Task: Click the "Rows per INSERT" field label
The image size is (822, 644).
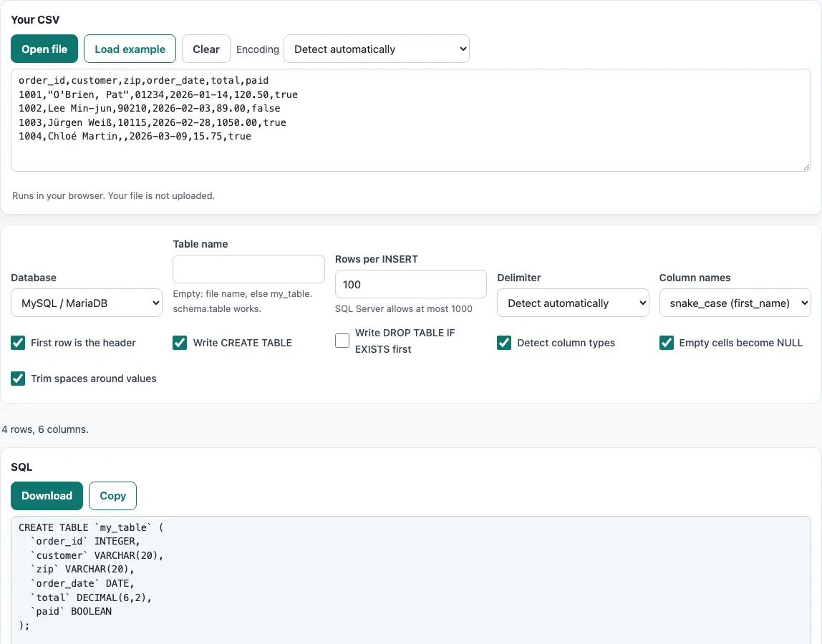Action: click(377, 259)
